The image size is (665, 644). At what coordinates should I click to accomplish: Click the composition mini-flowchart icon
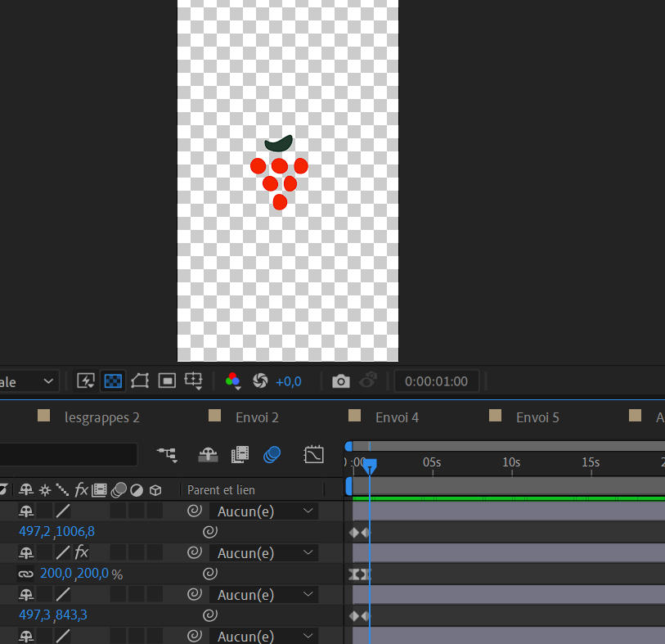point(167,454)
